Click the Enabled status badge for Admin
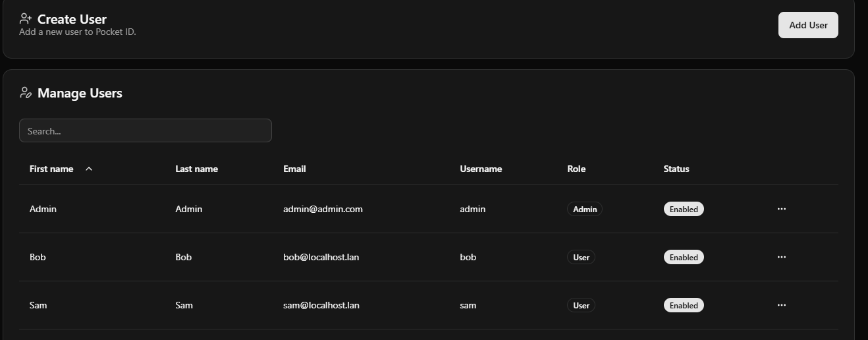Screen dimensions: 868x340 point(684,209)
